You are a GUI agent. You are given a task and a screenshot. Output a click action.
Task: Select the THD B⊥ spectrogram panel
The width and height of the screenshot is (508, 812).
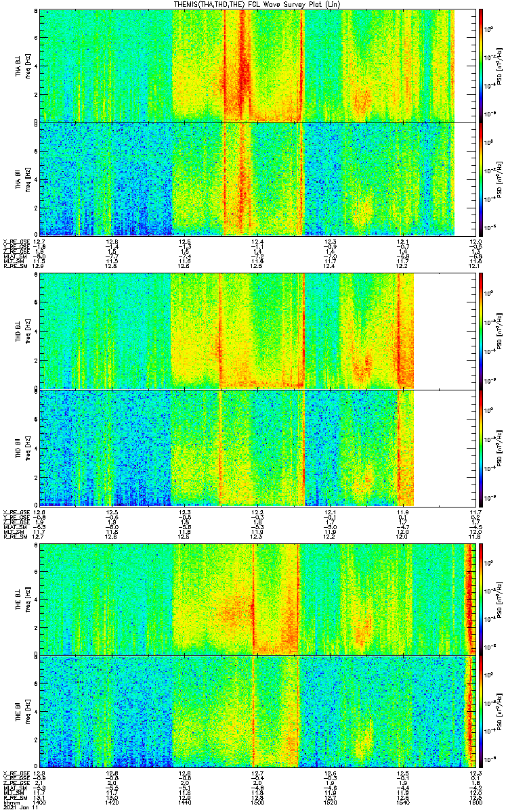(257, 332)
